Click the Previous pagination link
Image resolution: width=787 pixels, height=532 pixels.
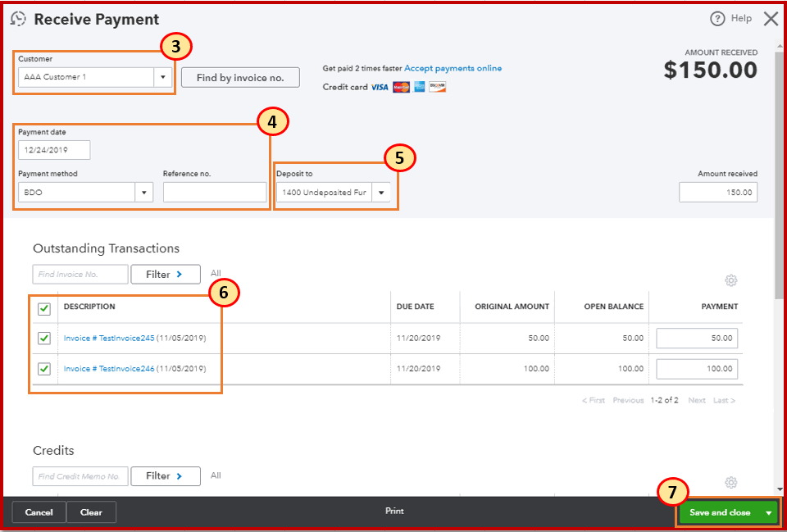pos(628,401)
